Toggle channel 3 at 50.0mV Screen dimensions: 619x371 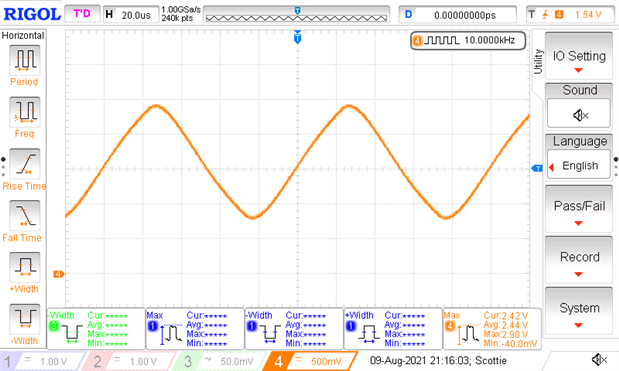pyautogui.click(x=219, y=361)
